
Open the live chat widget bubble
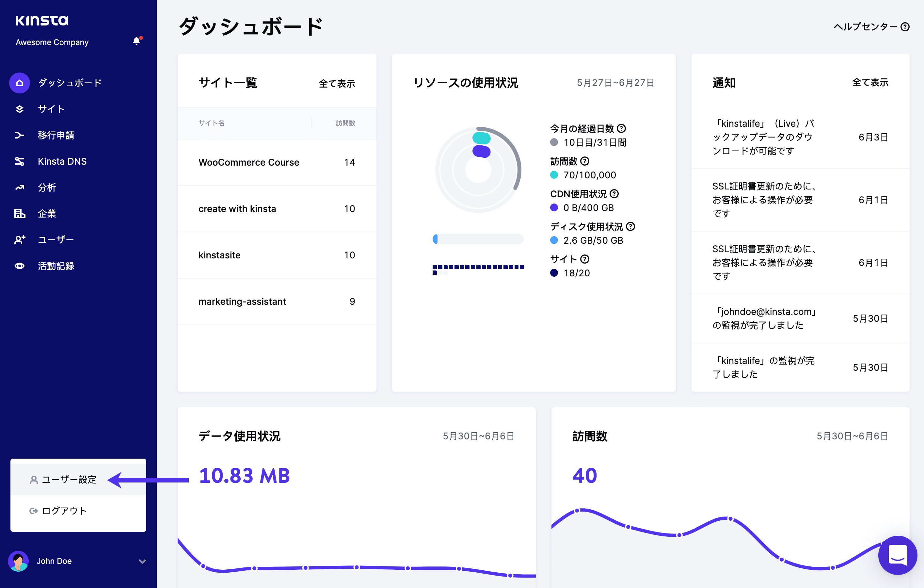point(898,556)
